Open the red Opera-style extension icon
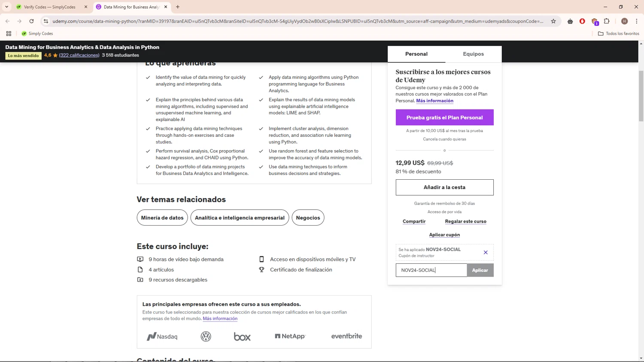This screenshot has height=362, width=644. coord(582,21)
